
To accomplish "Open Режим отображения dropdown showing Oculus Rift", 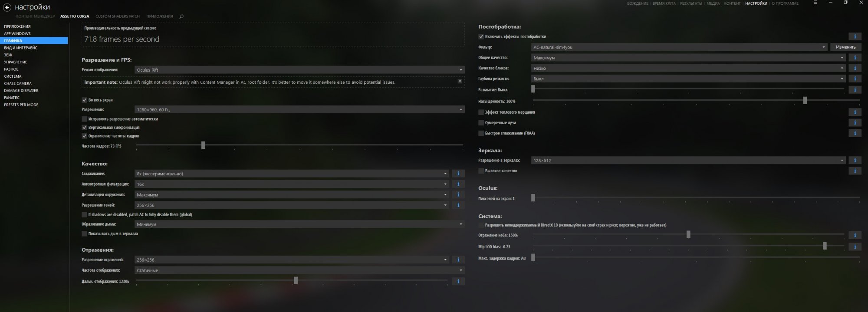I will [299, 70].
